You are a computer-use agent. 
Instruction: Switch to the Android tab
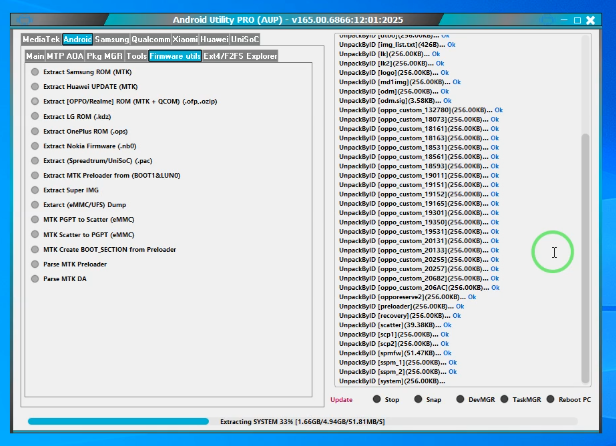tap(77, 39)
